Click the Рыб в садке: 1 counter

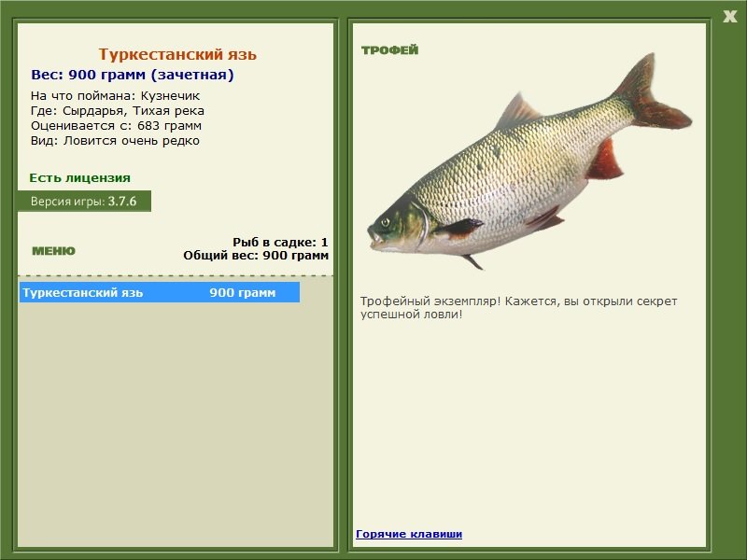tap(280, 242)
